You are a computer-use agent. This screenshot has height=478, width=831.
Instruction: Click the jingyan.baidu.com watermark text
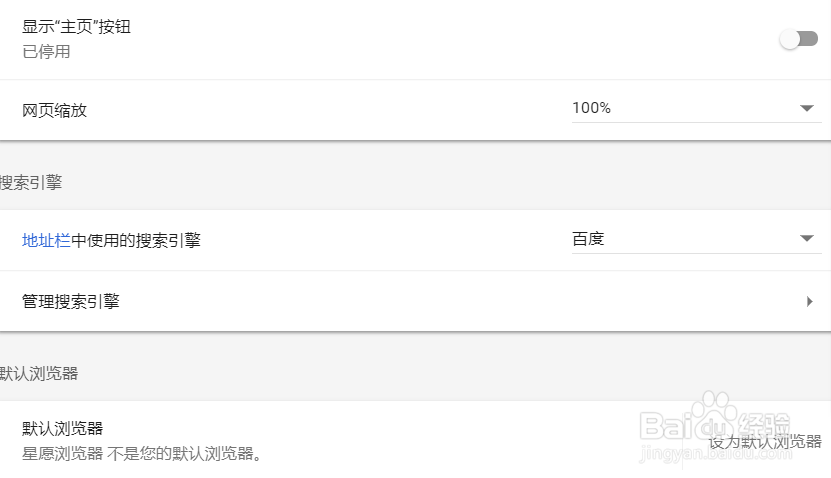716,458
